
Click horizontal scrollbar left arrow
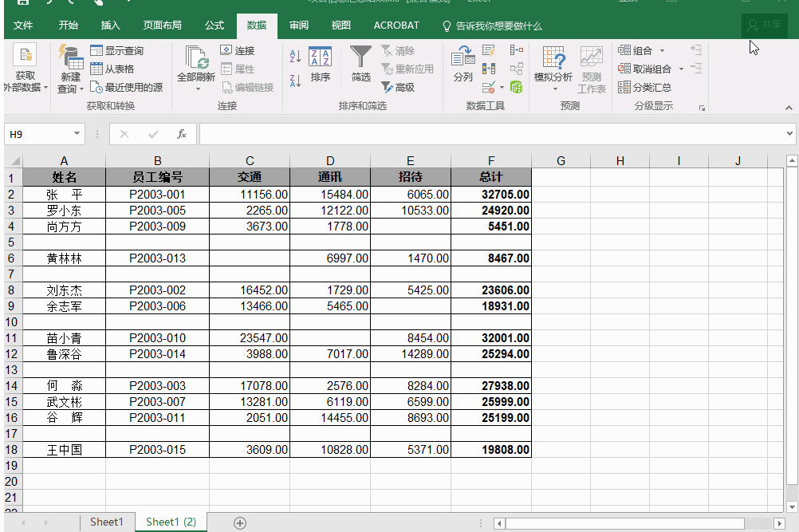[x=499, y=523]
